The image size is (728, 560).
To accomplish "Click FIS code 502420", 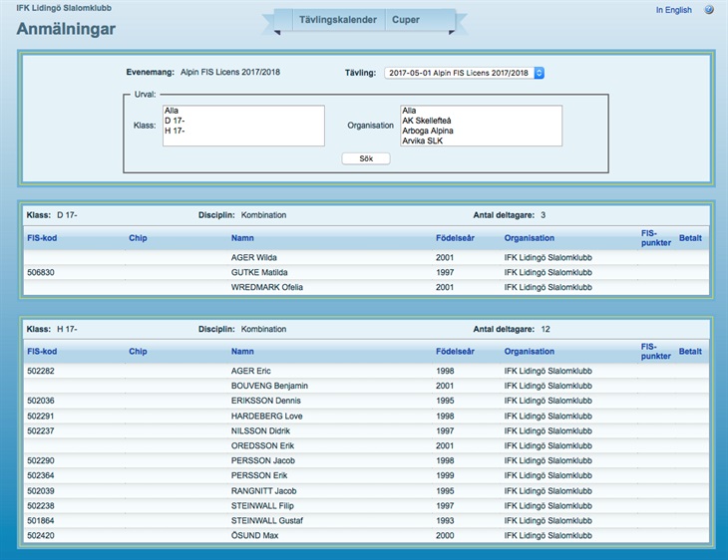I will click(x=41, y=535).
